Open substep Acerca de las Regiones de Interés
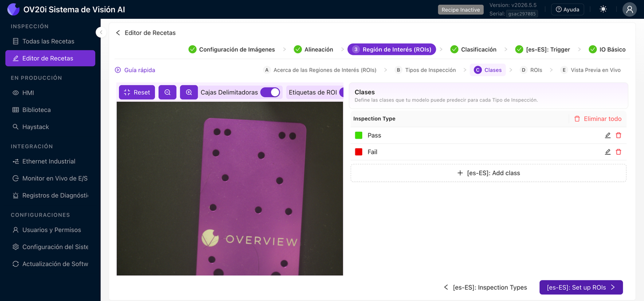This screenshot has height=301, width=644. 320,70
